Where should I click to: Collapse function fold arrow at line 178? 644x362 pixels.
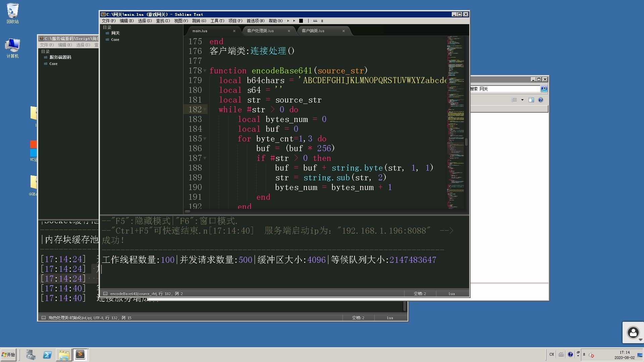(205, 71)
